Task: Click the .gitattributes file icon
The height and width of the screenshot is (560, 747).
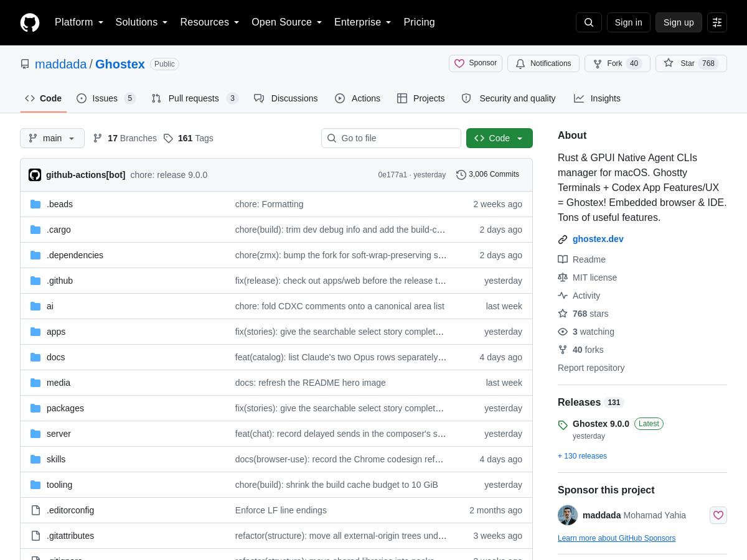Action: click(35, 536)
